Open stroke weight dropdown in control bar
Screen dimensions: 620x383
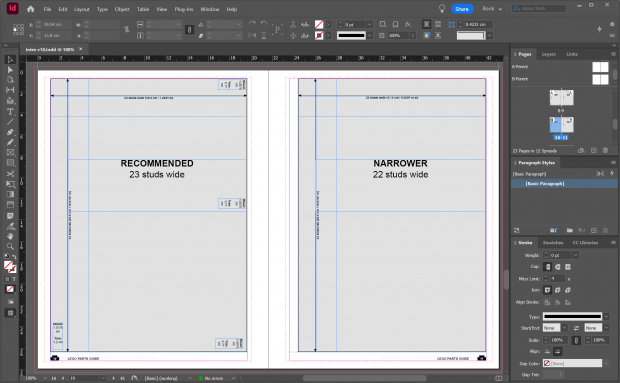(x=369, y=25)
